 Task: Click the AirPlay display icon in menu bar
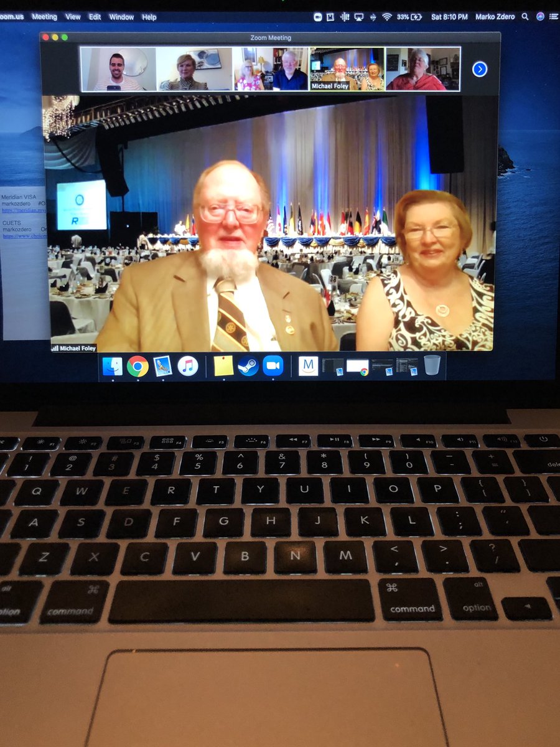click(x=359, y=17)
